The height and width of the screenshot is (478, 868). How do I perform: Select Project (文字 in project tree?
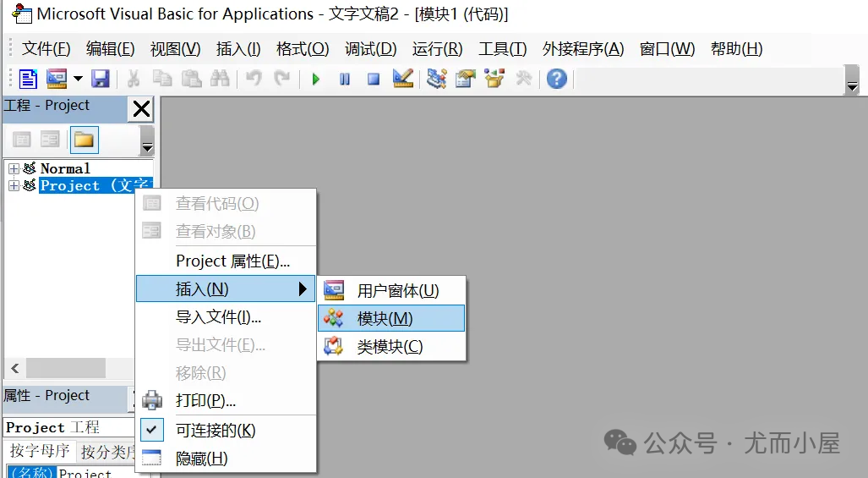(x=95, y=185)
